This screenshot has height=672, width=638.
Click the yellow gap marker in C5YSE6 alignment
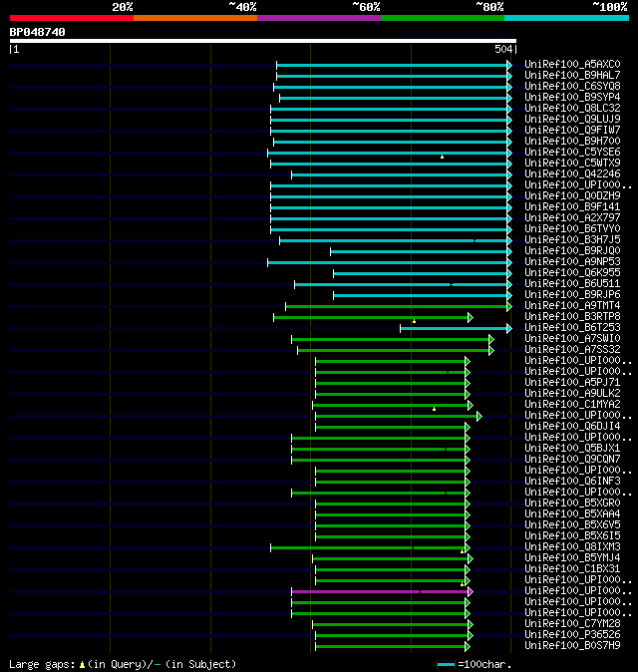(x=443, y=157)
